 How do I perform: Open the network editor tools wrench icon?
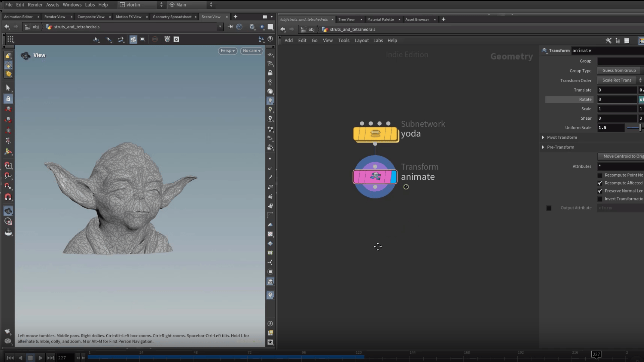[x=608, y=41]
